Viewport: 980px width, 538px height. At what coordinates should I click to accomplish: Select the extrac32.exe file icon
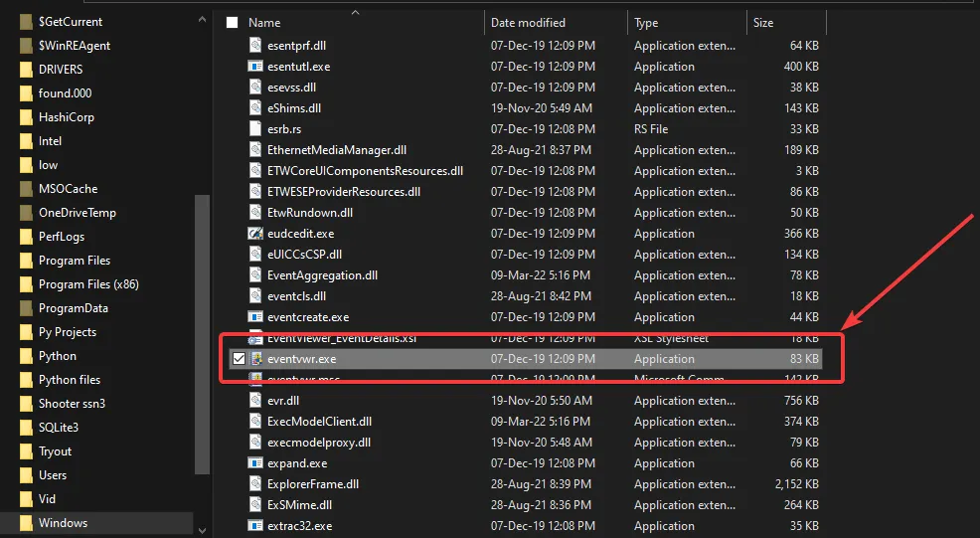click(x=255, y=526)
